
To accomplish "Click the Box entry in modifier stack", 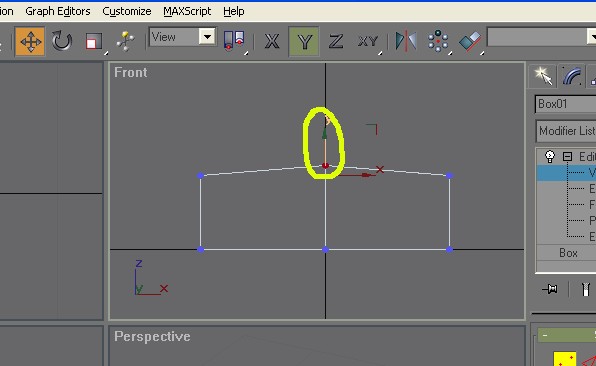I will coord(568,253).
